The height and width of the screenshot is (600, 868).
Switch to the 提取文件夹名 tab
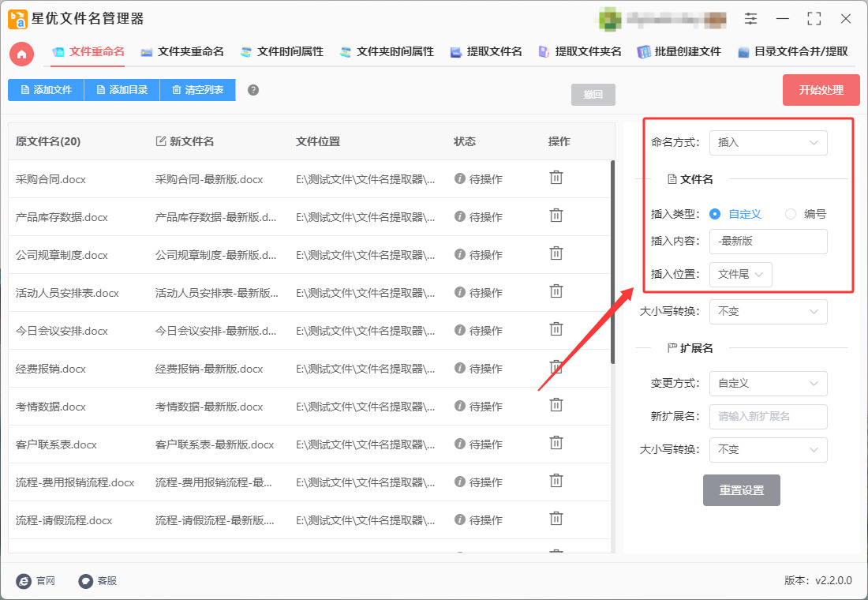pyautogui.click(x=580, y=52)
